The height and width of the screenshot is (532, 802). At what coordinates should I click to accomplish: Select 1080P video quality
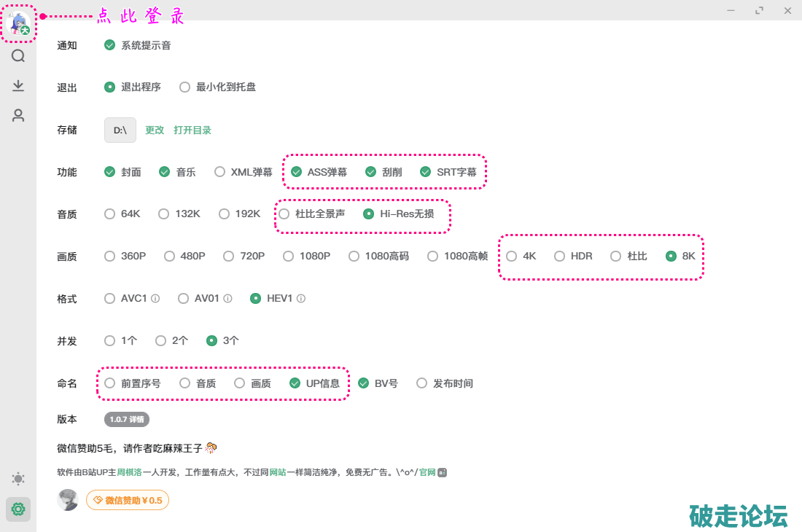[288, 257]
